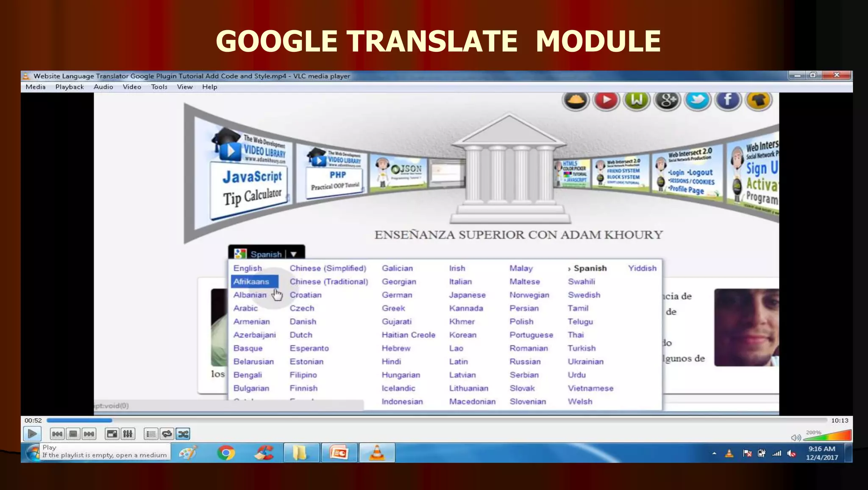Open the Tools menu
Image resolution: width=868 pixels, height=490 pixels.
click(159, 87)
